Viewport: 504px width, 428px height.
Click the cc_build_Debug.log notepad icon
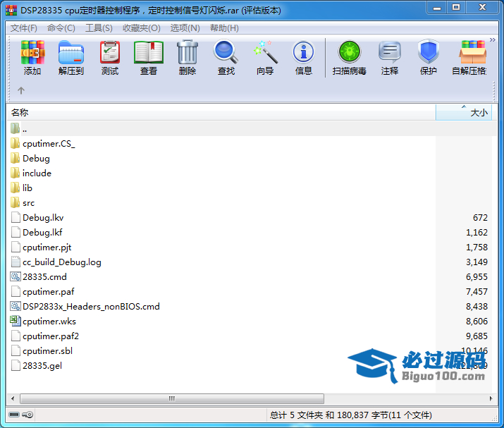15,262
